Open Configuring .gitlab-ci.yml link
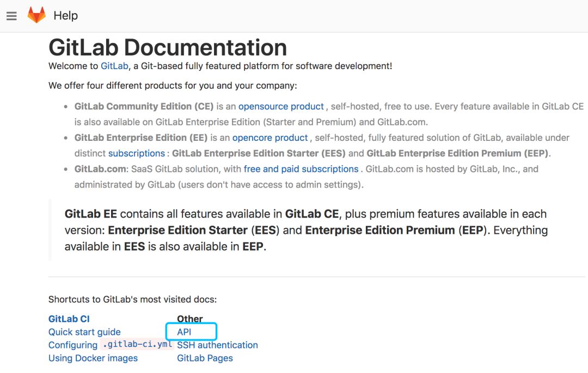Image resolution: width=588 pixels, height=373 pixels. [x=110, y=345]
